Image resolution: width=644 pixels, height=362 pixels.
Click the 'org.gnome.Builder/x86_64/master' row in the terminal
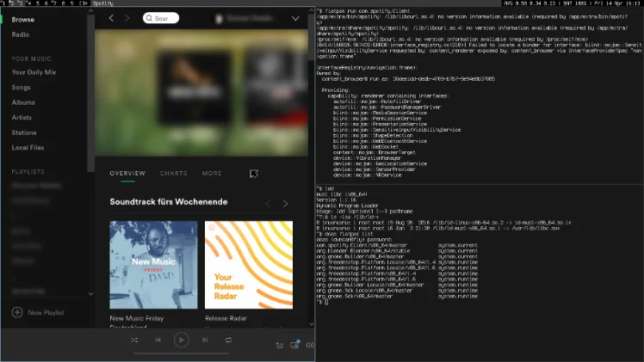click(x=397, y=256)
